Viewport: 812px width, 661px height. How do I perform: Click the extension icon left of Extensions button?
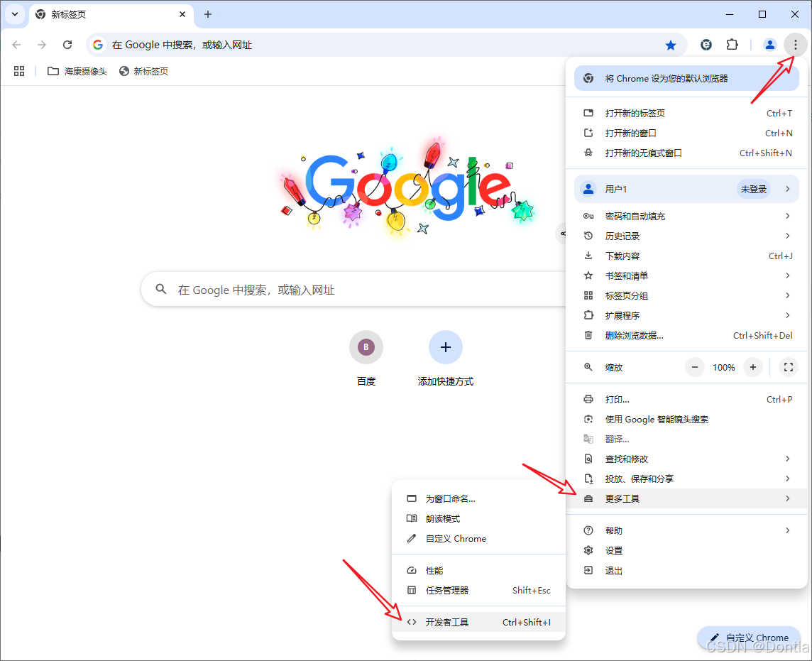706,45
